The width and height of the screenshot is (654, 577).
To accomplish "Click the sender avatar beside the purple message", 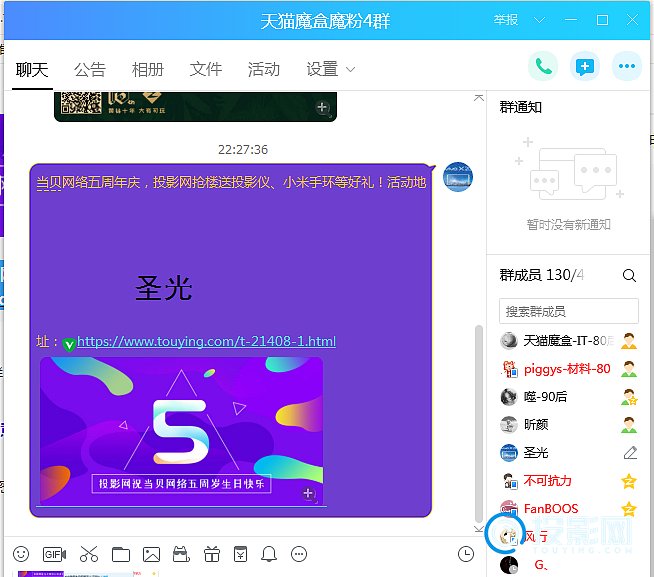I will [x=458, y=177].
